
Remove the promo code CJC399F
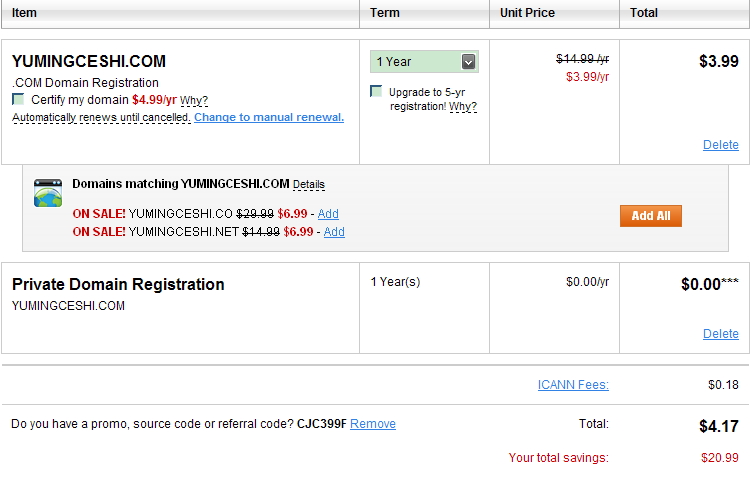click(x=373, y=424)
